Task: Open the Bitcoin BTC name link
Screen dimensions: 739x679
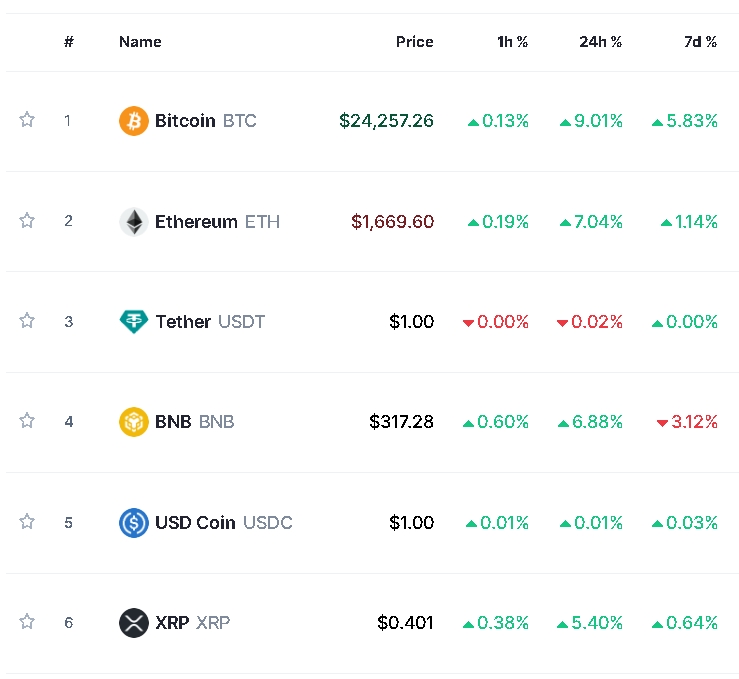Action: pyautogui.click(x=205, y=121)
